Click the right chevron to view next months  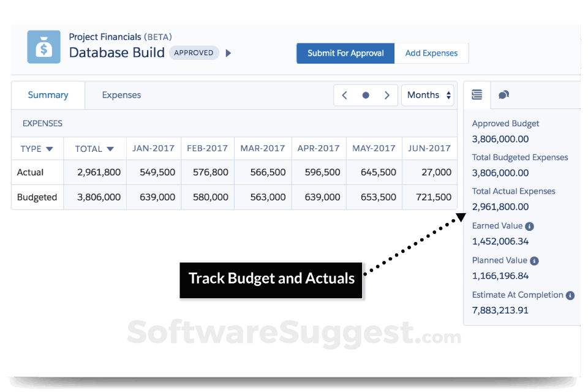386,95
